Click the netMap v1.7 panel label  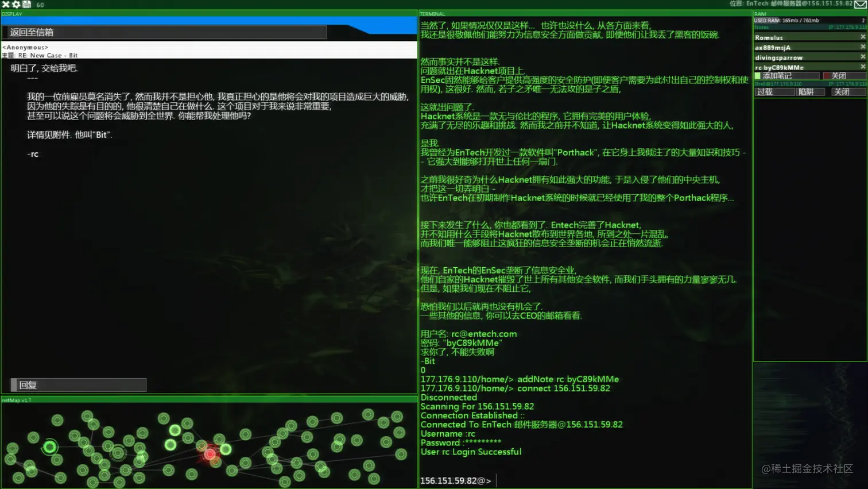(x=16, y=400)
